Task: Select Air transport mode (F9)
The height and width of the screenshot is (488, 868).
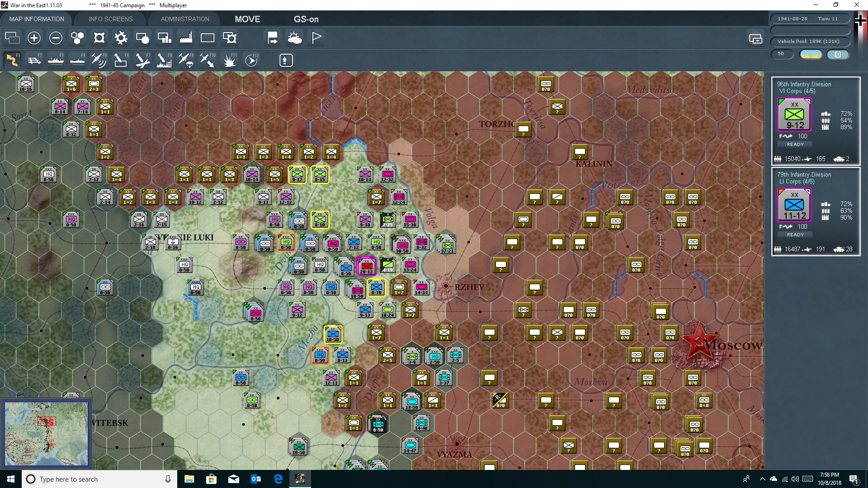Action: coord(186,60)
